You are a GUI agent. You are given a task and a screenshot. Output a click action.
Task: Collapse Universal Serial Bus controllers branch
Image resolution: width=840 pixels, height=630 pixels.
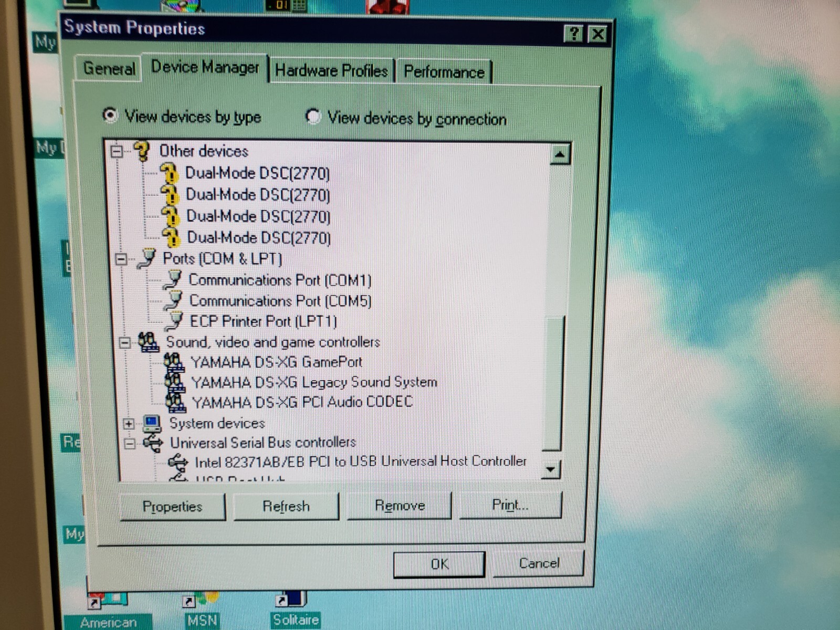coord(130,444)
